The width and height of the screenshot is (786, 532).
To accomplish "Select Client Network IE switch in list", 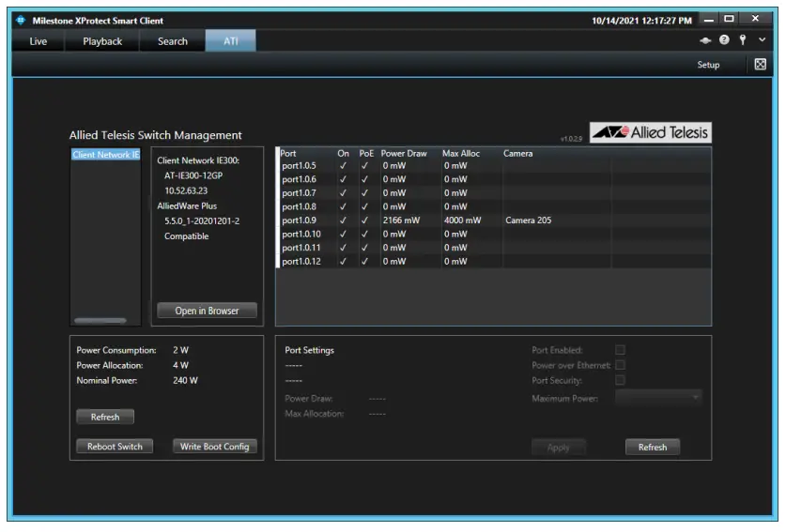I will (105, 155).
